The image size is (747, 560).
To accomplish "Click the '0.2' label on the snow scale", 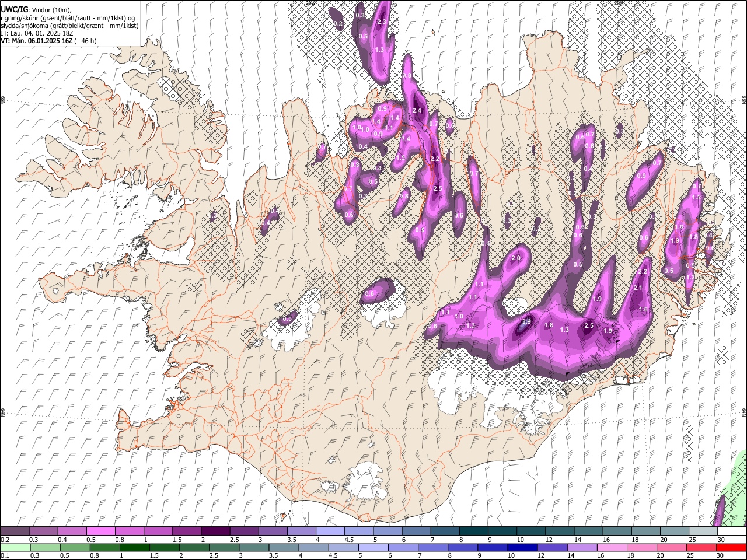I will point(5,540).
